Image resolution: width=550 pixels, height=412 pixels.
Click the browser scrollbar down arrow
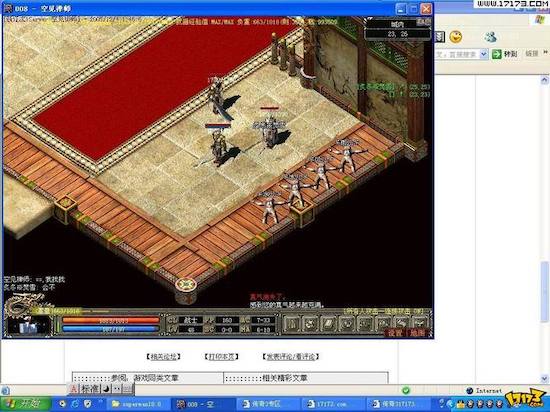[x=544, y=378]
